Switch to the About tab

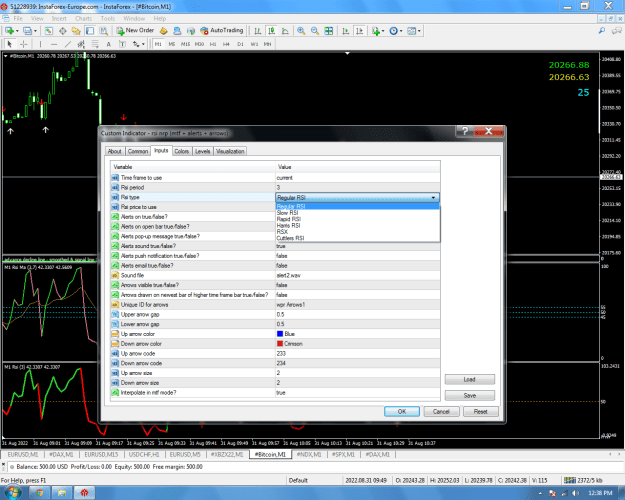pos(114,151)
